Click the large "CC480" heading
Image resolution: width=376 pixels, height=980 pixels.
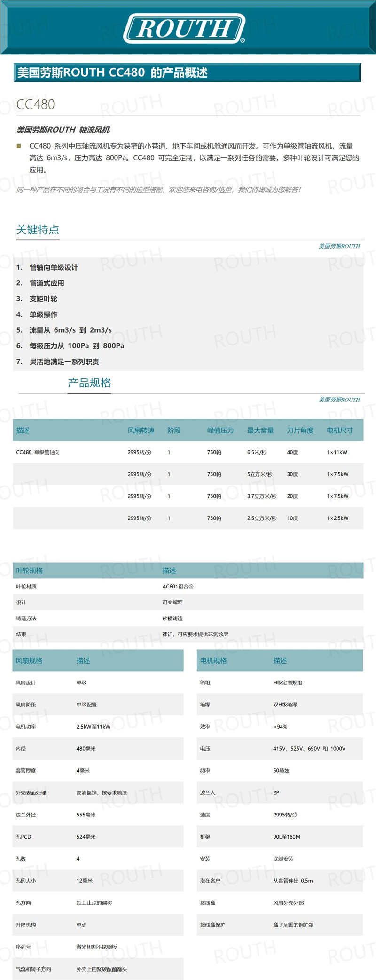[x=36, y=104]
